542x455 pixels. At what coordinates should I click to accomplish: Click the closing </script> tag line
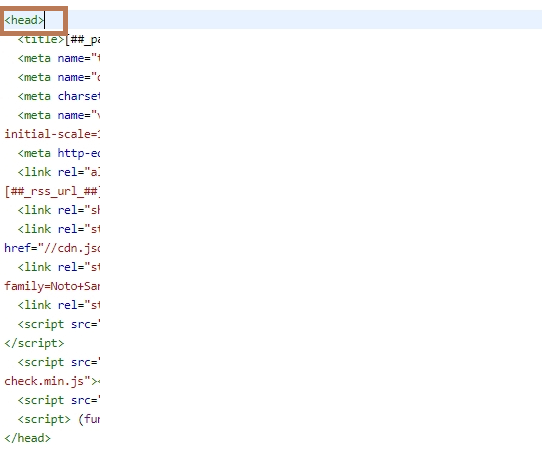click(34, 343)
